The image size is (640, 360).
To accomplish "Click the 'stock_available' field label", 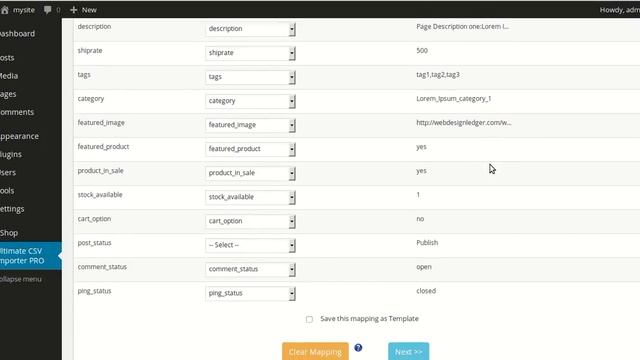I will [x=100, y=195].
